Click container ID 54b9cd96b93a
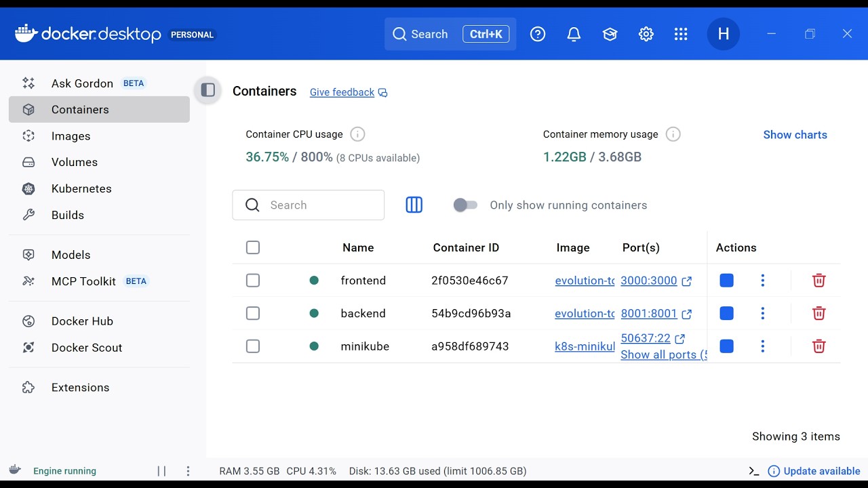 pos(471,313)
